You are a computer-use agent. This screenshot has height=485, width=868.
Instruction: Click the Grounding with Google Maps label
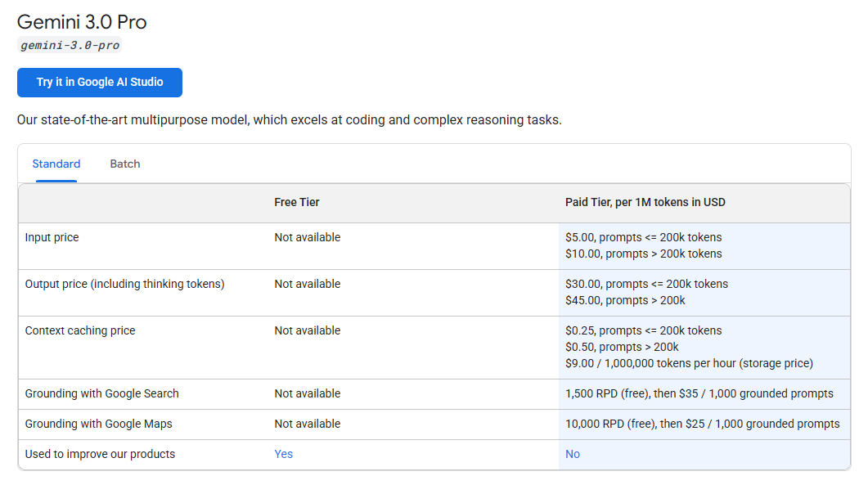click(x=99, y=424)
